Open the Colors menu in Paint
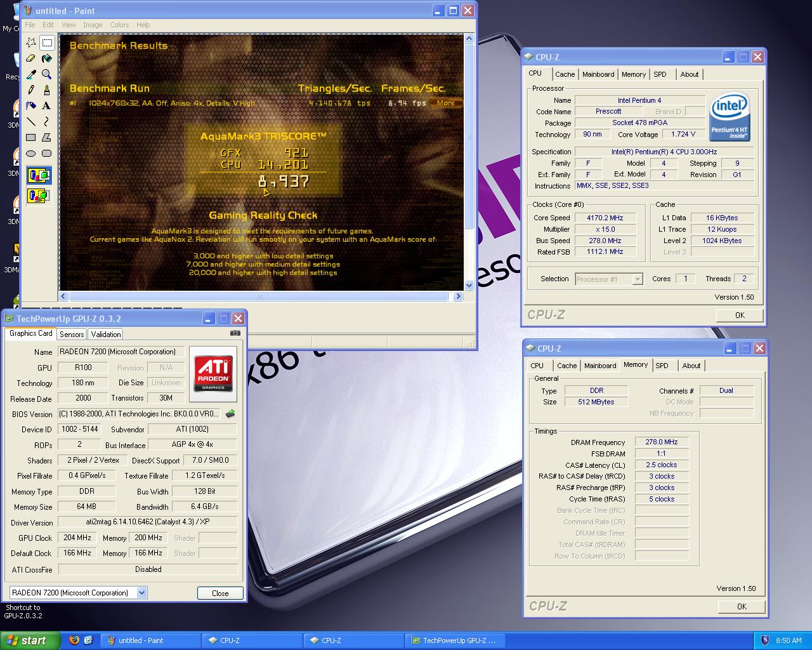The width and height of the screenshot is (812, 650). tap(119, 25)
